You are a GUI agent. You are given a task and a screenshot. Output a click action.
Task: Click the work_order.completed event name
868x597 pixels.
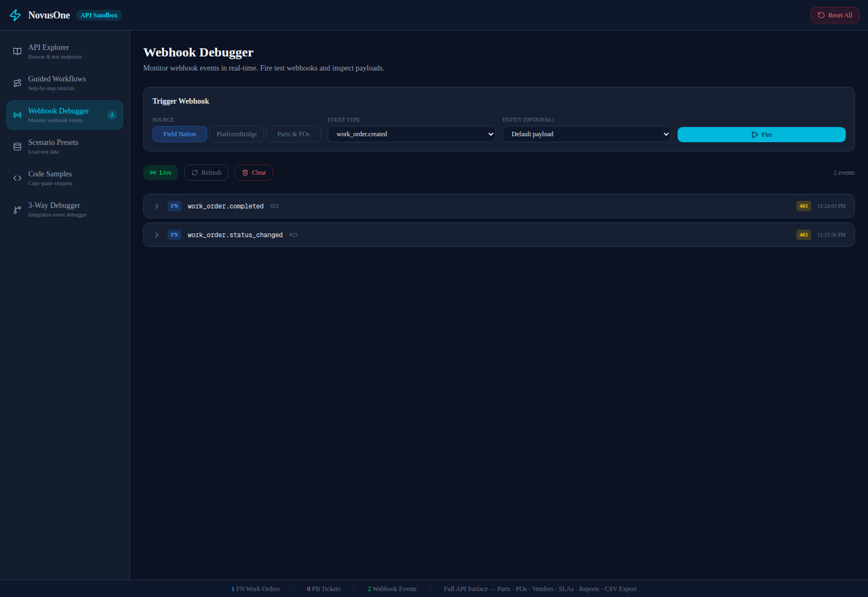click(x=226, y=206)
